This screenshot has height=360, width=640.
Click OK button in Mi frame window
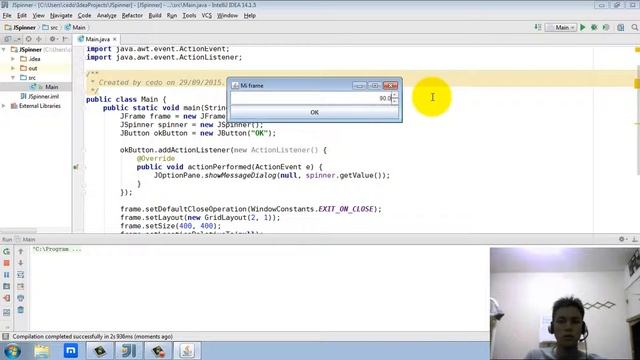[x=314, y=112]
